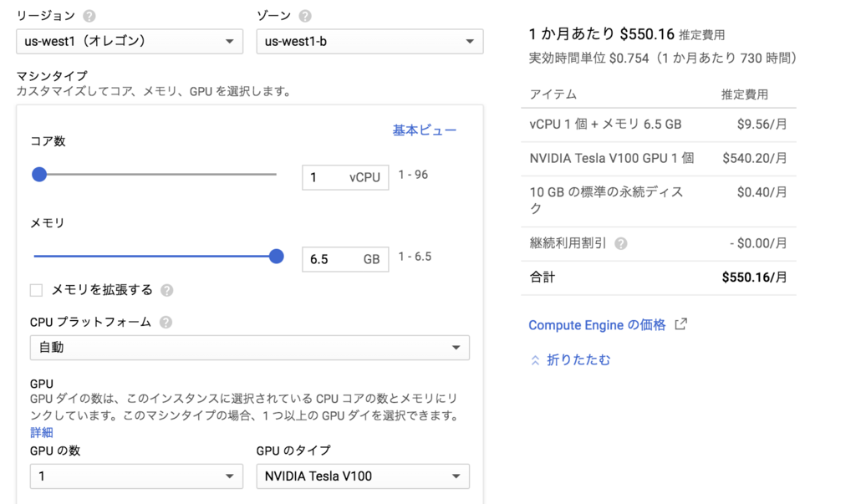Click the 1 - 96 vCPU range text

[413, 175]
